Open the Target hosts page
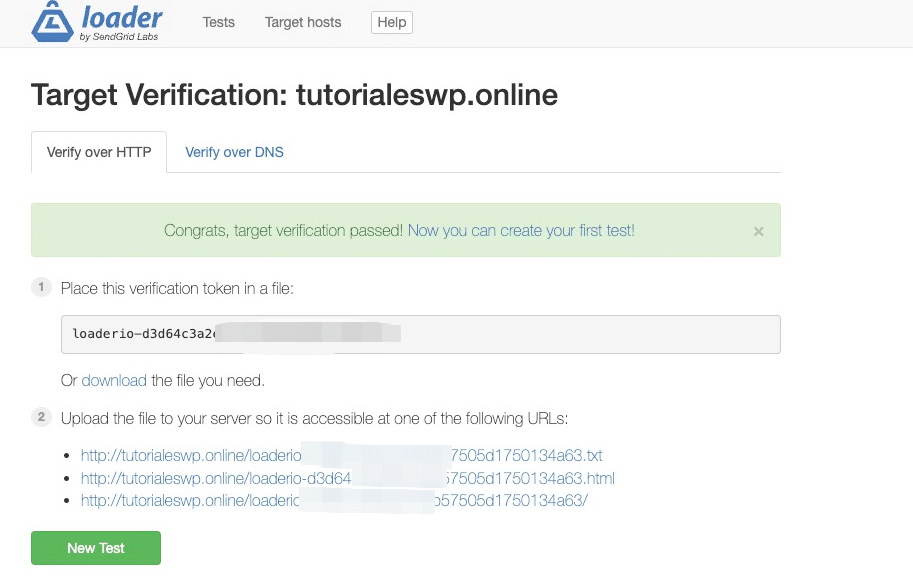The height and width of the screenshot is (578, 913). [x=302, y=22]
